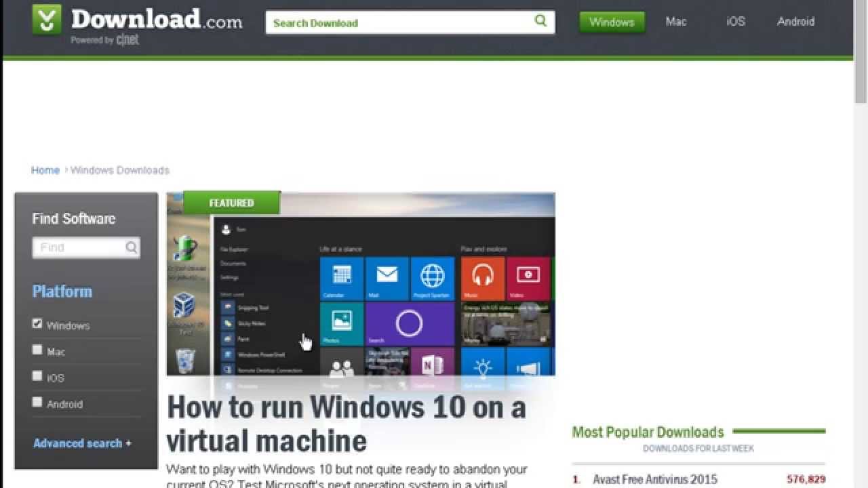
Task: Expand Advanced search options
Action: [82, 443]
